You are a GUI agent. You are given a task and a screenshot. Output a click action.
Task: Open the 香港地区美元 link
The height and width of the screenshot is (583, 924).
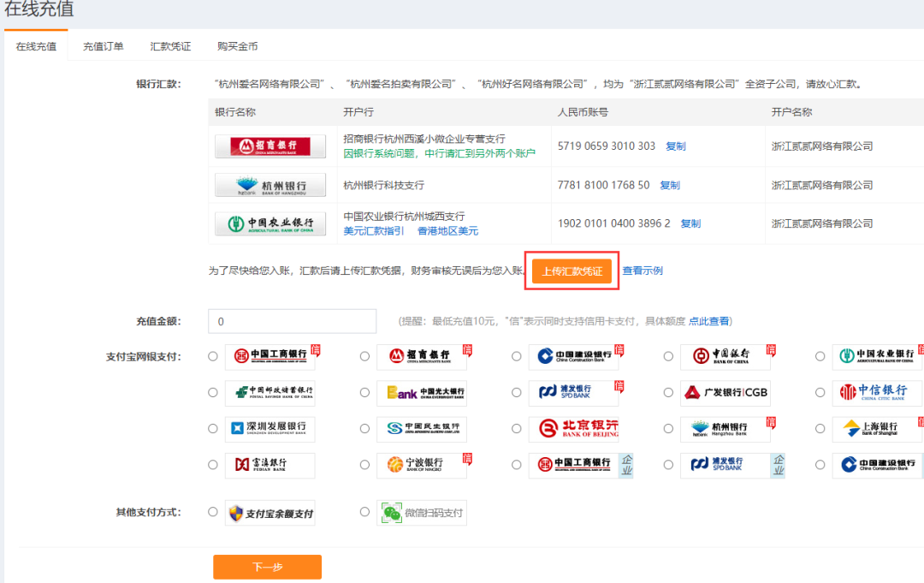(x=447, y=230)
